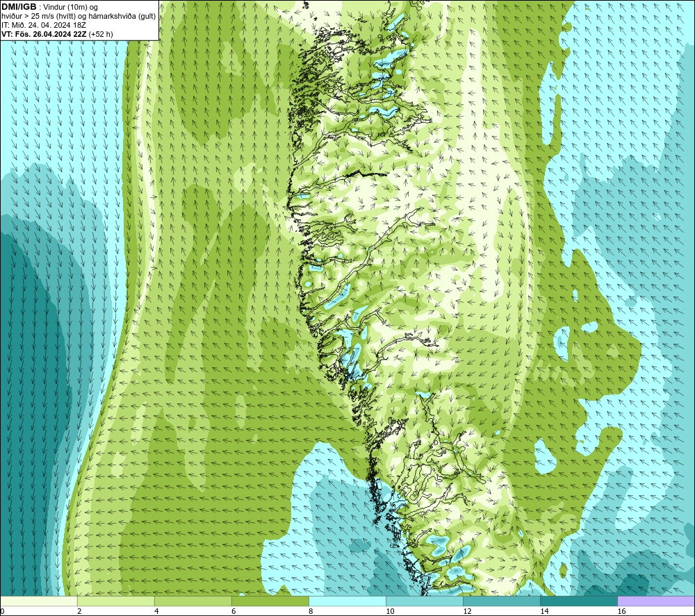The height and width of the screenshot is (616, 695).
Task: Click the 6–8 m/s dark green legend swatch
Action: coord(270,601)
